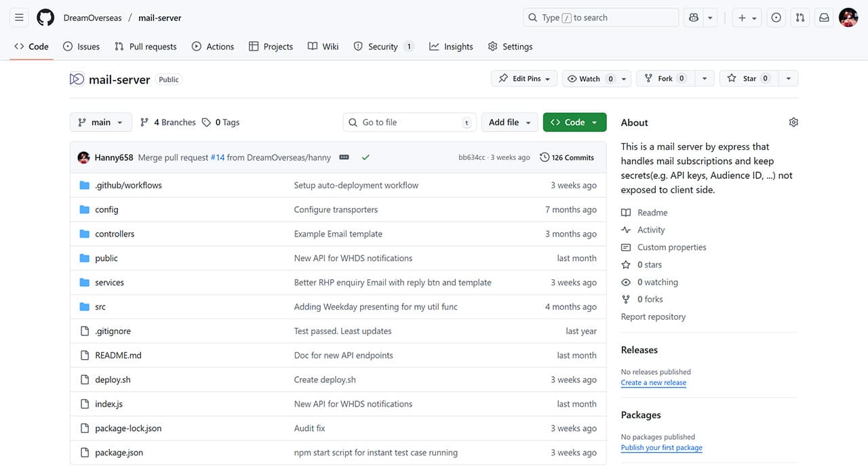The height and width of the screenshot is (473, 868).
Task: Click Create a new release link
Action: [653, 383]
